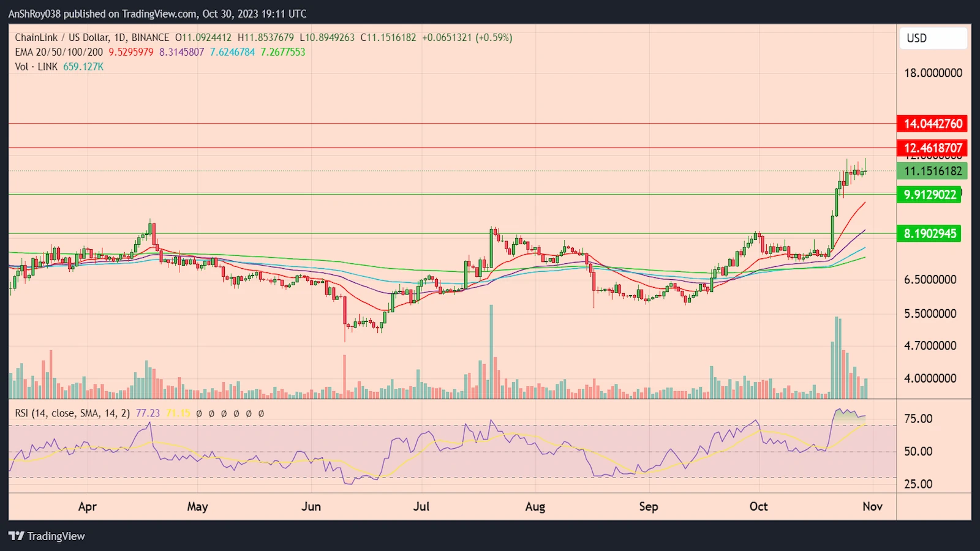
Task: Click the AnShRoy038 username link
Action: pos(34,13)
